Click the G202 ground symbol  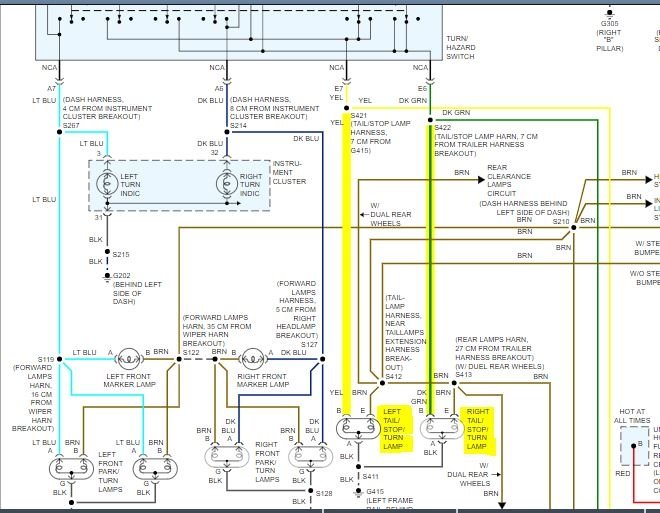click(x=107, y=277)
